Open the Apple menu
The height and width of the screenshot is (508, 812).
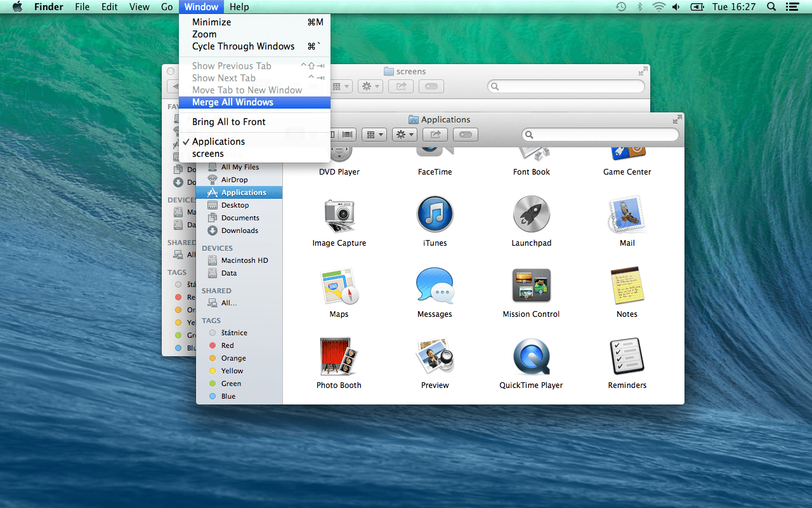[17, 7]
